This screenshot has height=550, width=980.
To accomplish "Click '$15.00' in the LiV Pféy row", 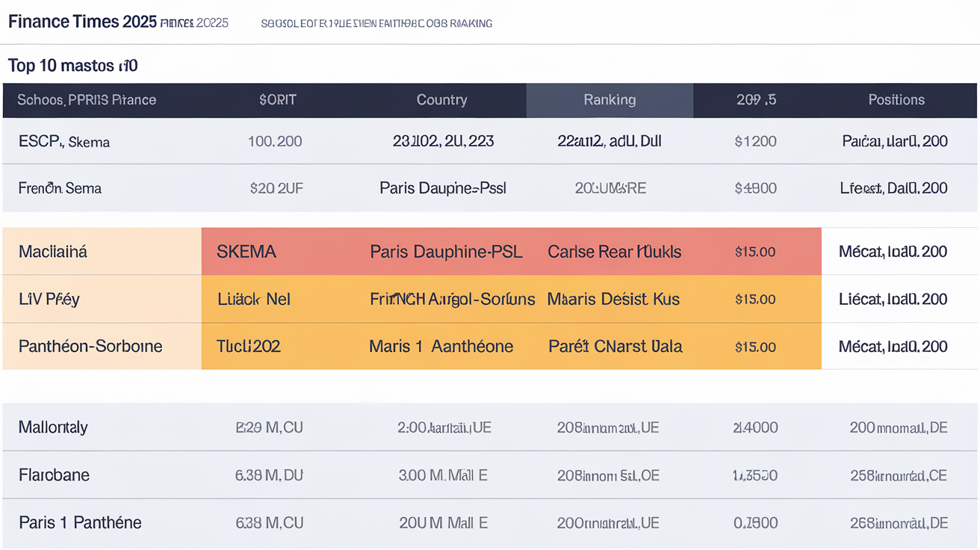I will [755, 299].
